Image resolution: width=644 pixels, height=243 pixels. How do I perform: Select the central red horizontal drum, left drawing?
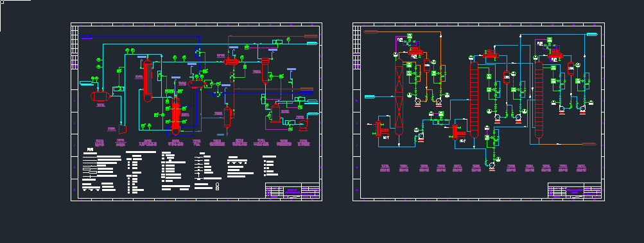point(196,84)
